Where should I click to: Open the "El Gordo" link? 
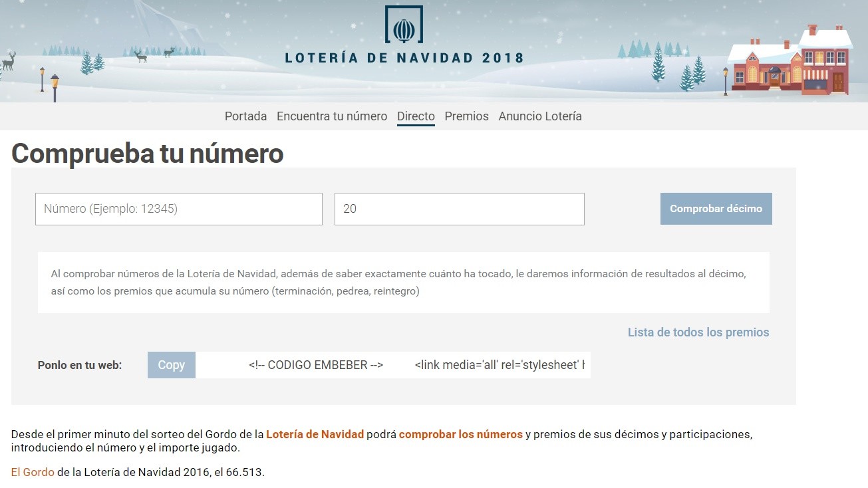click(31, 472)
